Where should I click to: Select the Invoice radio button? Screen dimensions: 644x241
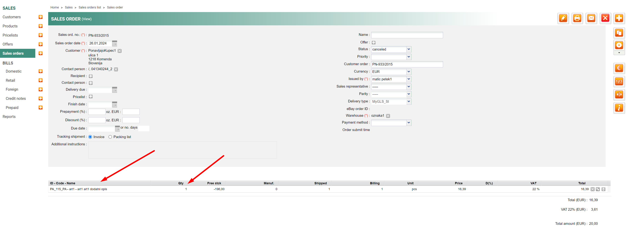[90, 137]
